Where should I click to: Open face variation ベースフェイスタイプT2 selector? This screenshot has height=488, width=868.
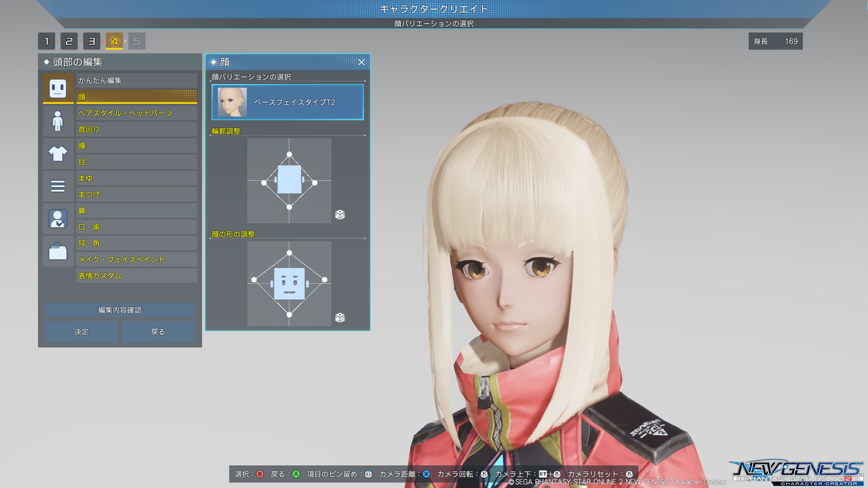click(x=288, y=102)
